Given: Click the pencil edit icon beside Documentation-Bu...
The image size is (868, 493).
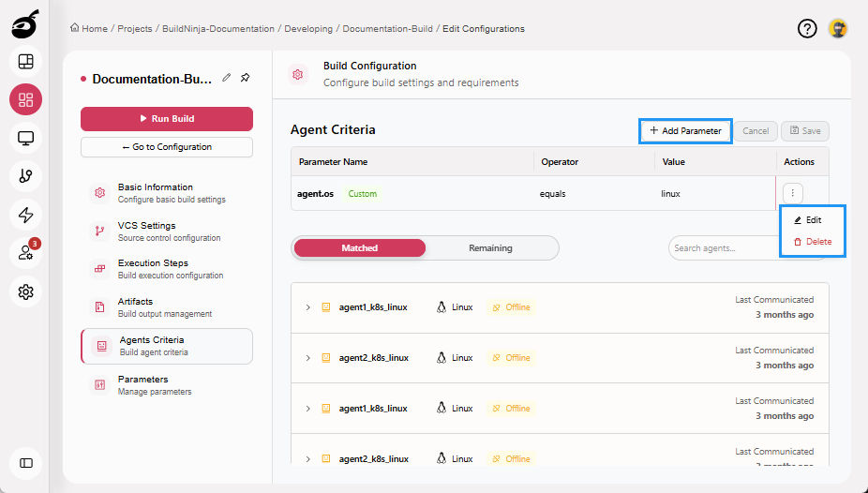Looking at the screenshot, I should click(227, 78).
